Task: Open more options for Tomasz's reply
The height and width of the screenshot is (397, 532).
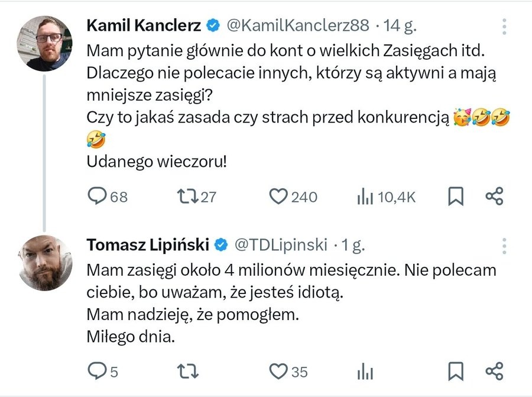Action: tap(504, 245)
